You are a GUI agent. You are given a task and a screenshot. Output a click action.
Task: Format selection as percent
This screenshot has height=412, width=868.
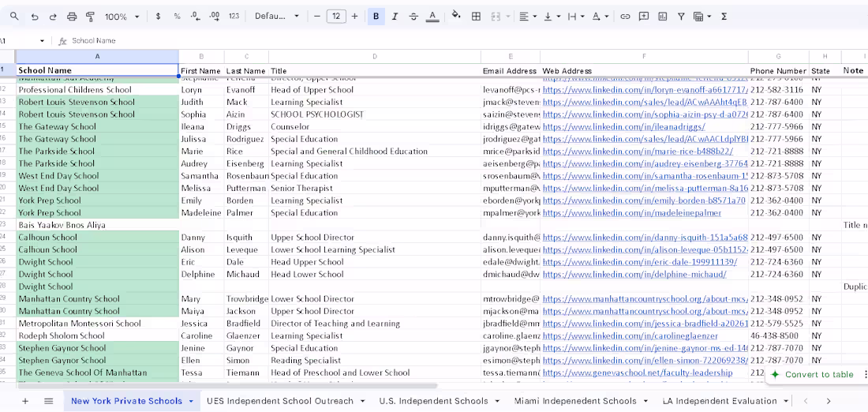pyautogui.click(x=177, y=17)
